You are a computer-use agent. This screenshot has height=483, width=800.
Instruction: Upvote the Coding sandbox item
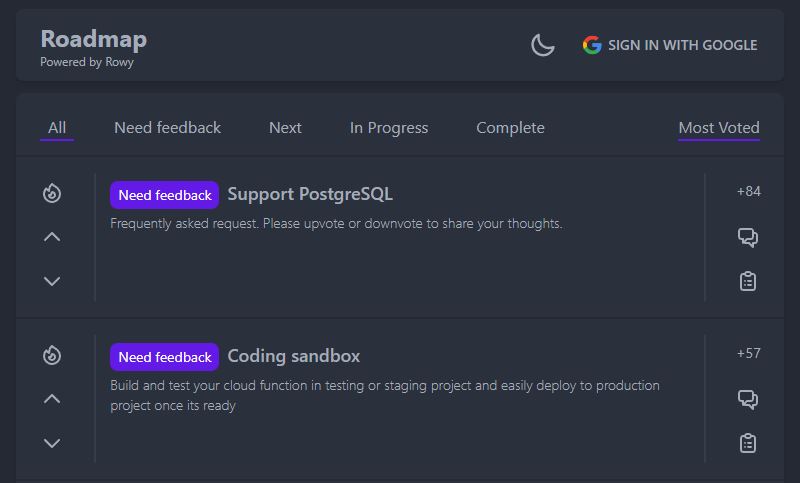[52, 399]
